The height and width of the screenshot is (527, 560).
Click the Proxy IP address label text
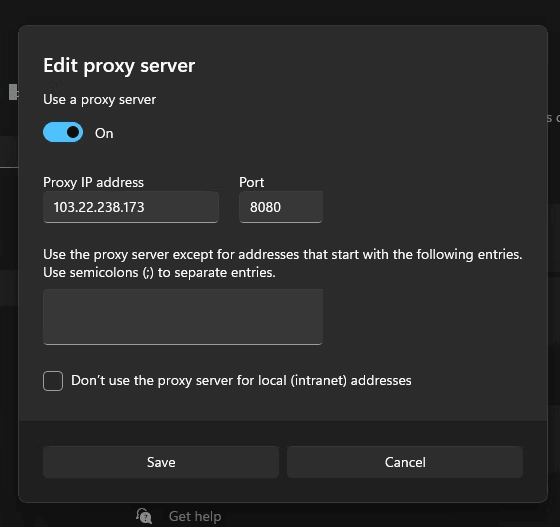[93, 182]
